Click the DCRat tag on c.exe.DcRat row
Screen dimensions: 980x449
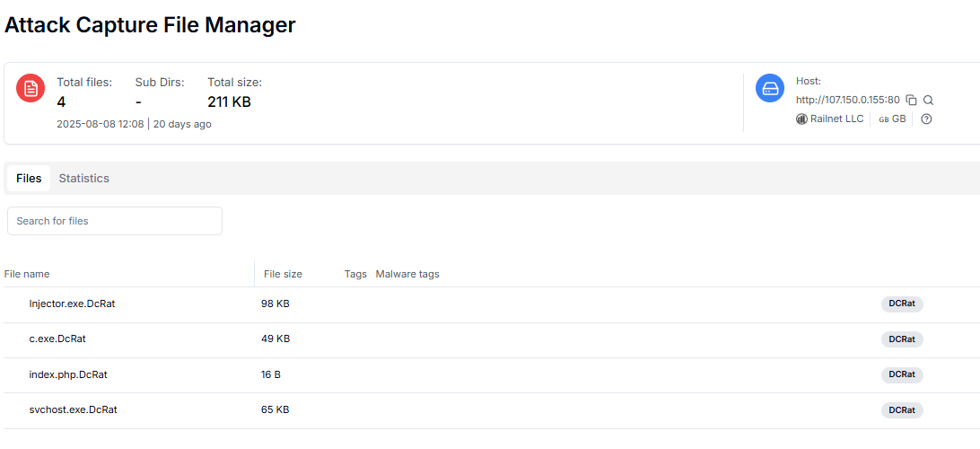[902, 339]
